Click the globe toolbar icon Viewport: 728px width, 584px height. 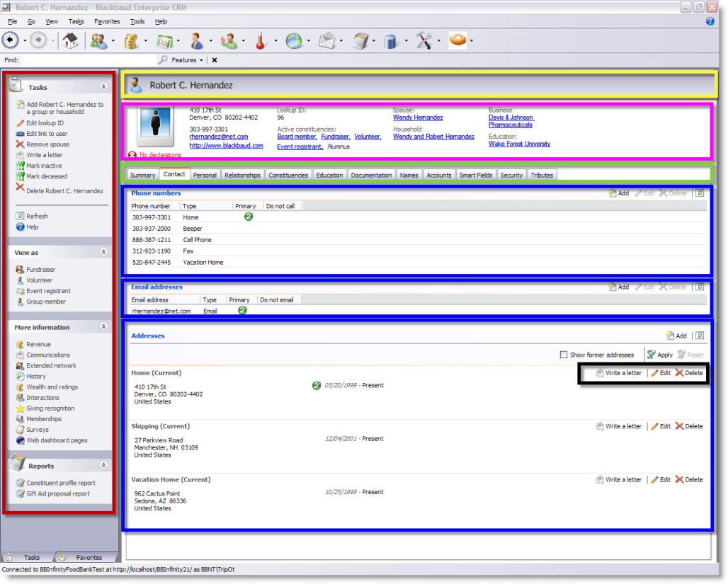293,41
